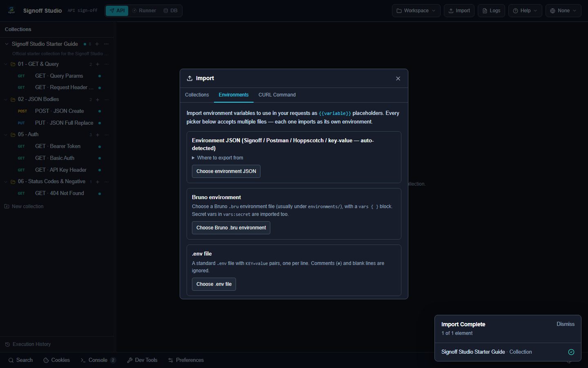The width and height of the screenshot is (588, 368).
Task: Click the 02 - JSON Bodies folder icon
Action: [13, 99]
